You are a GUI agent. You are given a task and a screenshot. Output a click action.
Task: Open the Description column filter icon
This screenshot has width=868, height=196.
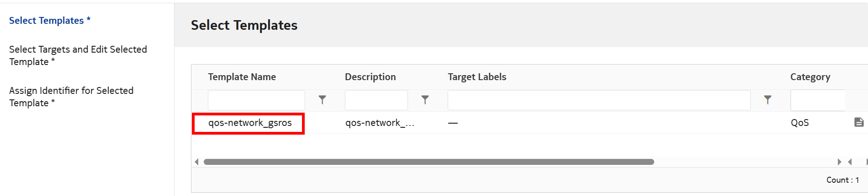point(425,100)
